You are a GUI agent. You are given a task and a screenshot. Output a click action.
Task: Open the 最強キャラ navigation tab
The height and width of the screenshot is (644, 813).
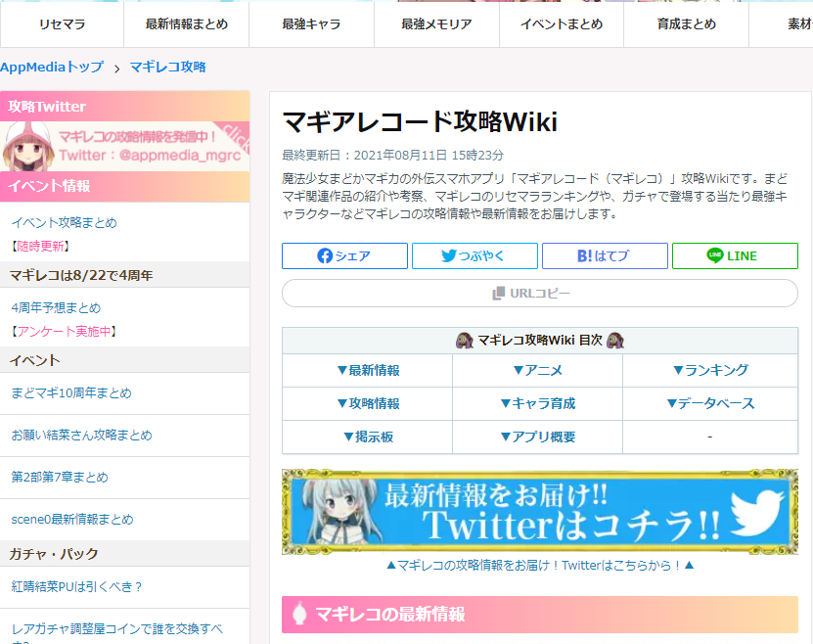312,24
